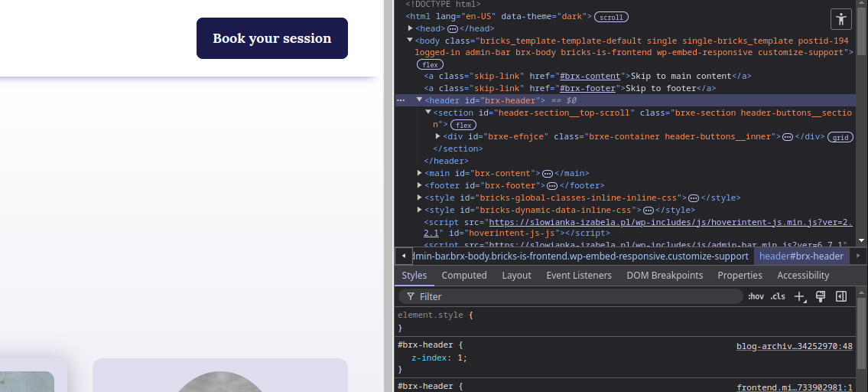Screen dimensions: 868x392
Task: Click the z-index property name
Action: [429, 358]
